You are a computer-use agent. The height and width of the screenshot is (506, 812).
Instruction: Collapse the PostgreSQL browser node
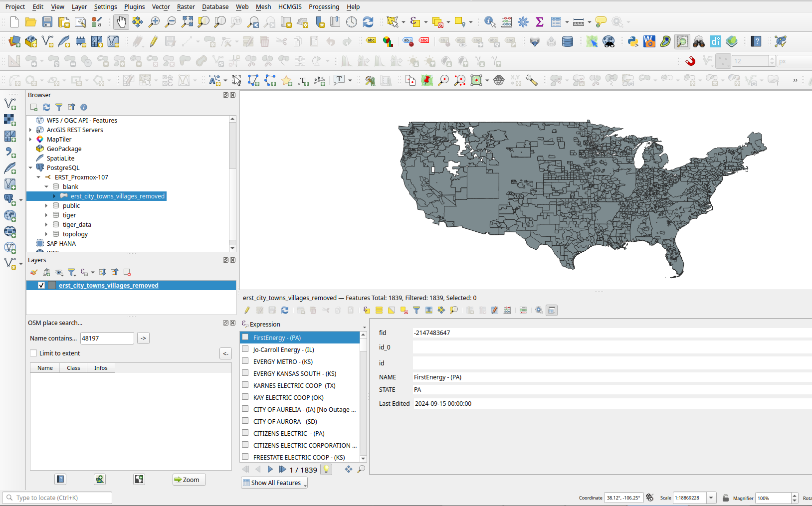(x=30, y=168)
